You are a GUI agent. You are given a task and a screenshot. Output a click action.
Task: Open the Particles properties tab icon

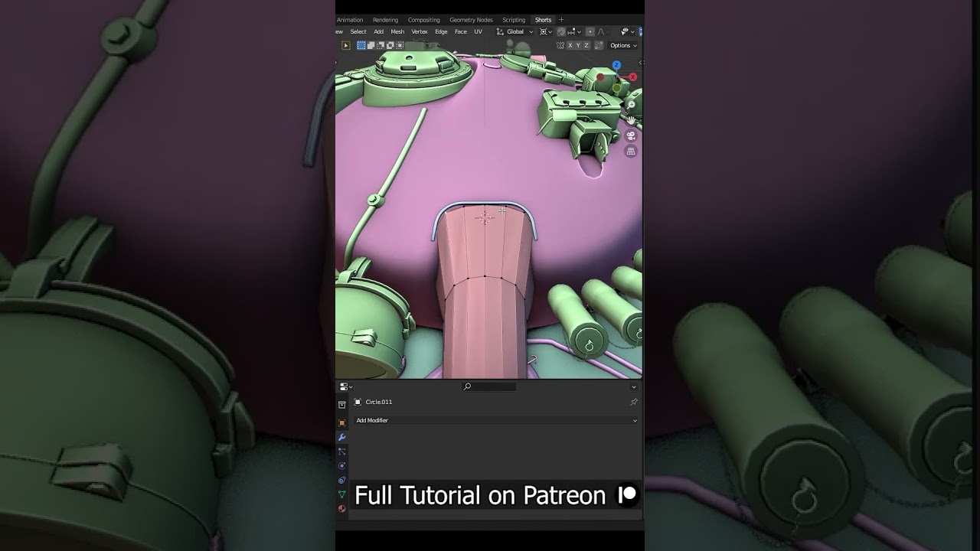pos(342,452)
